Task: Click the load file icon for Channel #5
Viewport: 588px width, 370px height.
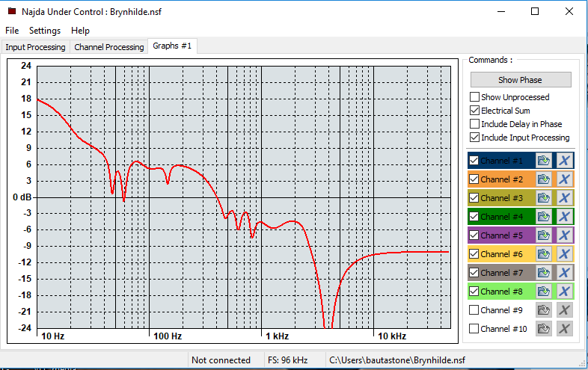Action: 543,235
